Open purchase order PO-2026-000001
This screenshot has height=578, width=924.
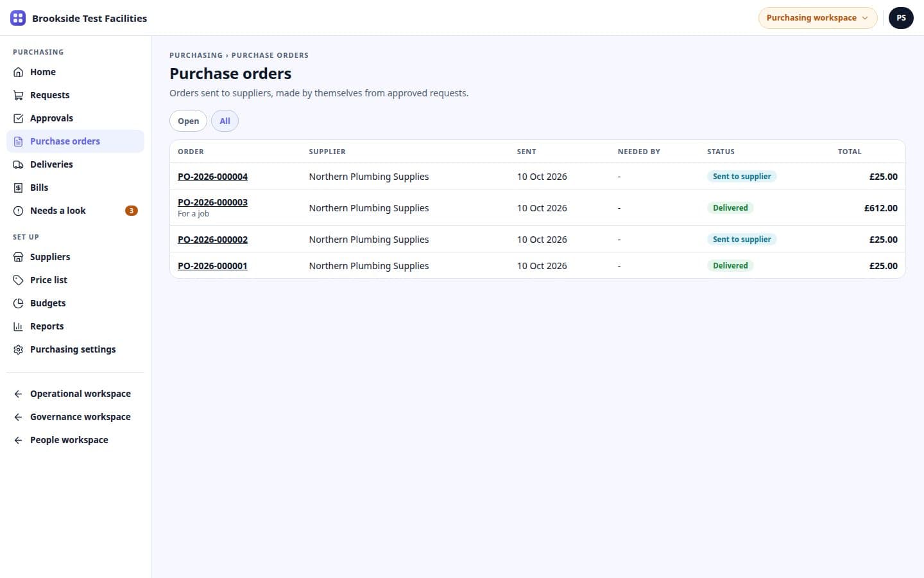pos(212,266)
